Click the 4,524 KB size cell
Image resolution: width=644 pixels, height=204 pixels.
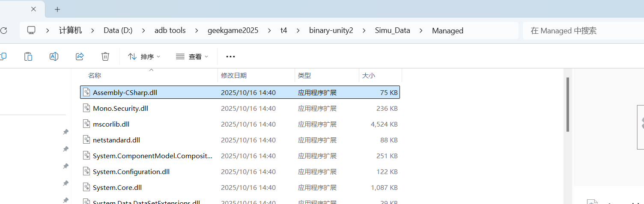[384, 124]
